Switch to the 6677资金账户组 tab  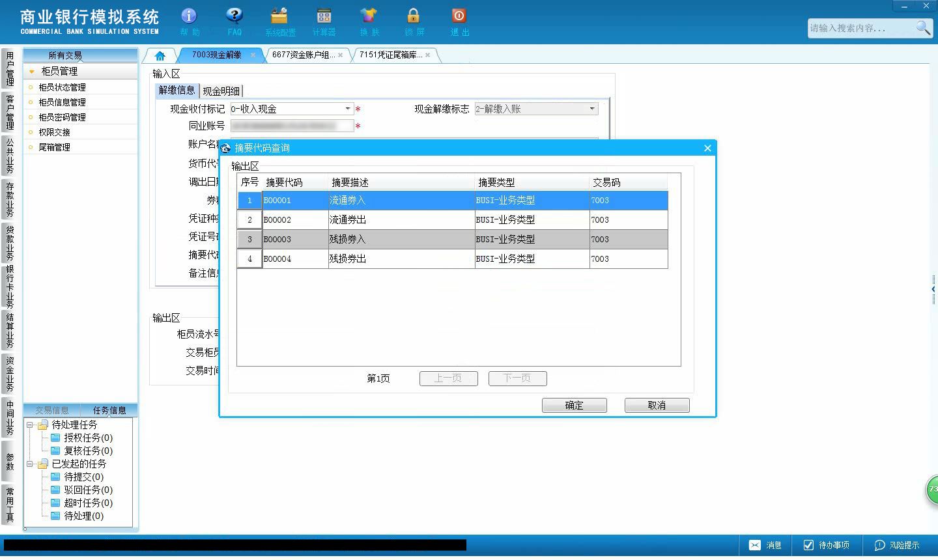[304, 55]
